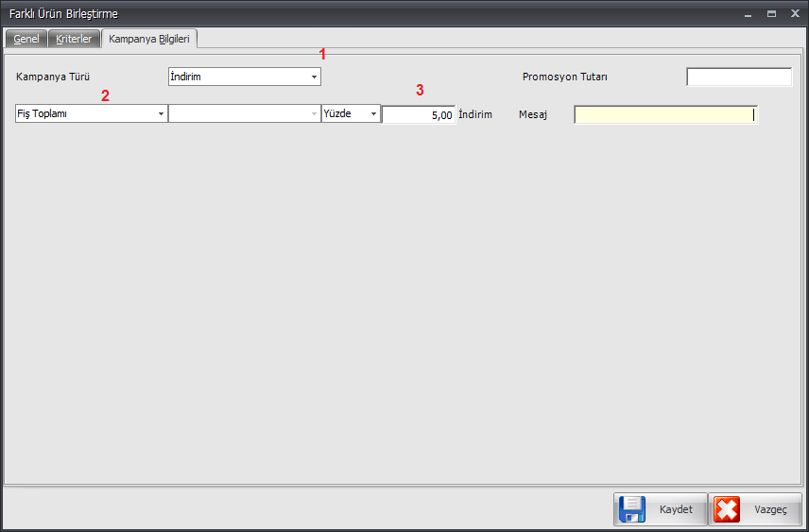Click the Promosyon Tutarı label text

(564, 77)
